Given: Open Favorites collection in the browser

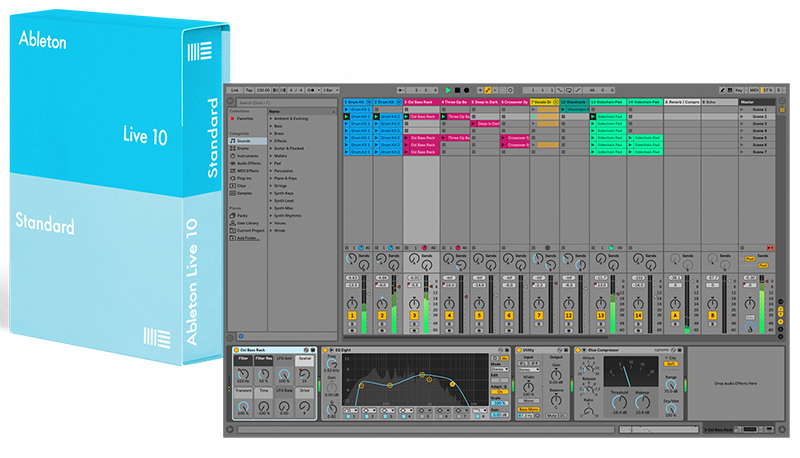Looking at the screenshot, I should click(x=245, y=118).
